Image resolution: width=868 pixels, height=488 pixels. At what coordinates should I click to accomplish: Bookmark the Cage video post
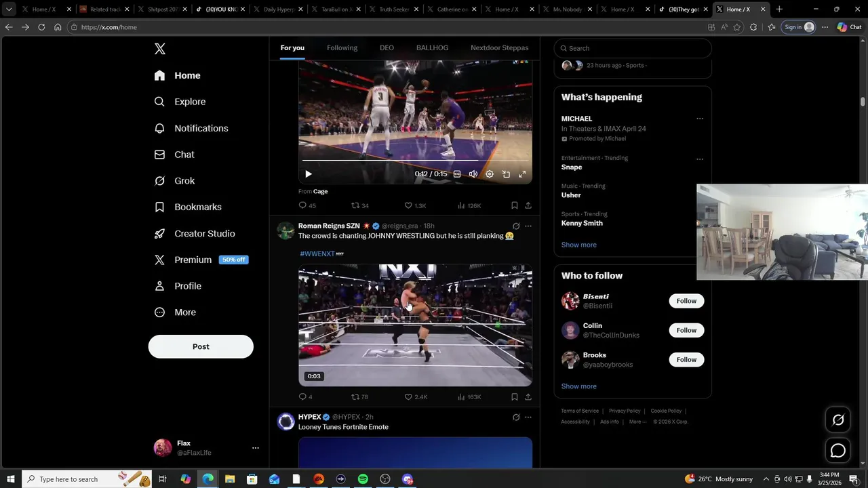point(514,205)
